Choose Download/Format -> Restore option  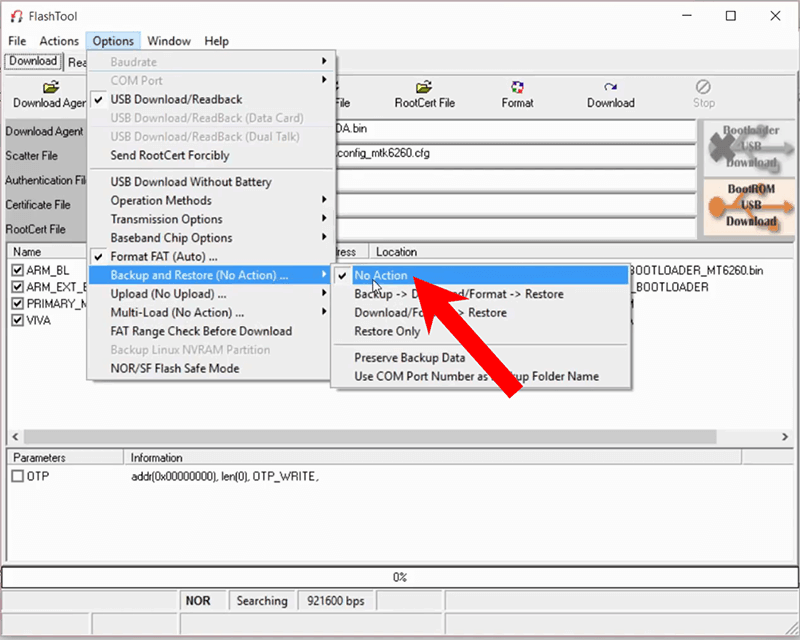tap(481, 313)
